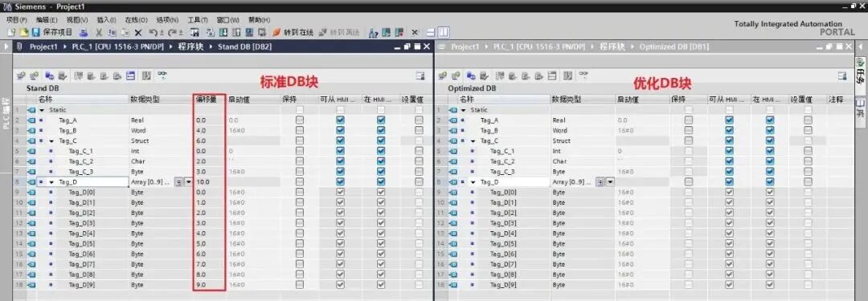Click the monitor all glasses icon in Stand DB
The width and height of the screenshot is (868, 301).
(x=162, y=75)
